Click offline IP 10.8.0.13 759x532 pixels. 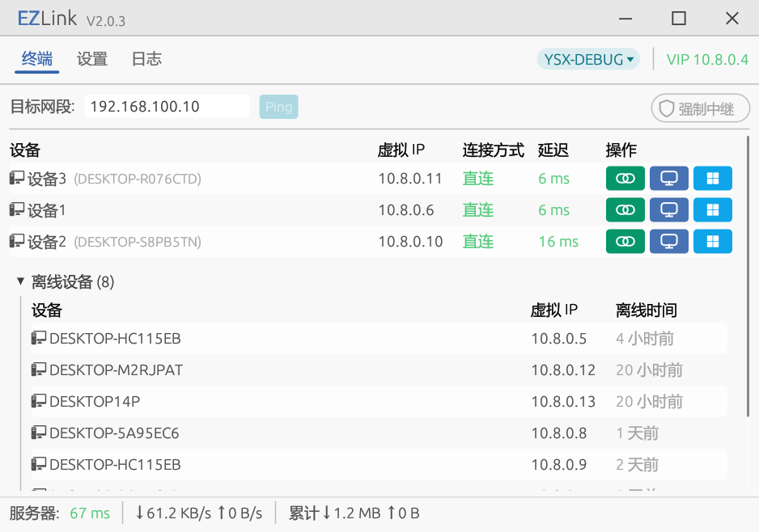click(x=563, y=401)
